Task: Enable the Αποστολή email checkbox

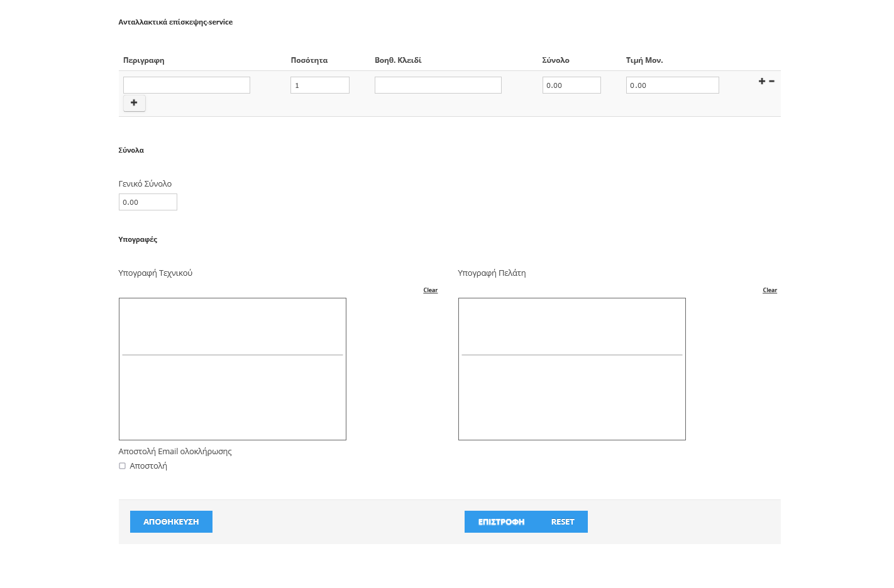Action: pos(122,466)
